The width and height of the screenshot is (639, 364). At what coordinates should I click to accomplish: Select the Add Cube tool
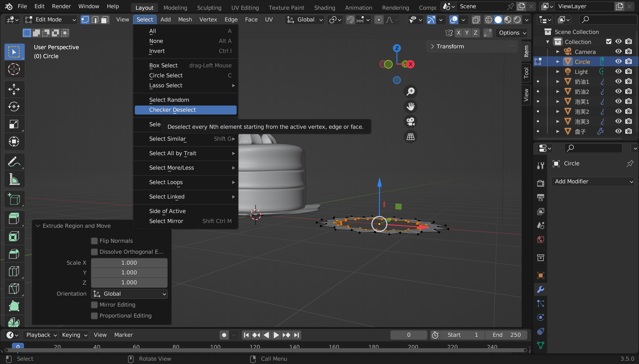coord(14,199)
